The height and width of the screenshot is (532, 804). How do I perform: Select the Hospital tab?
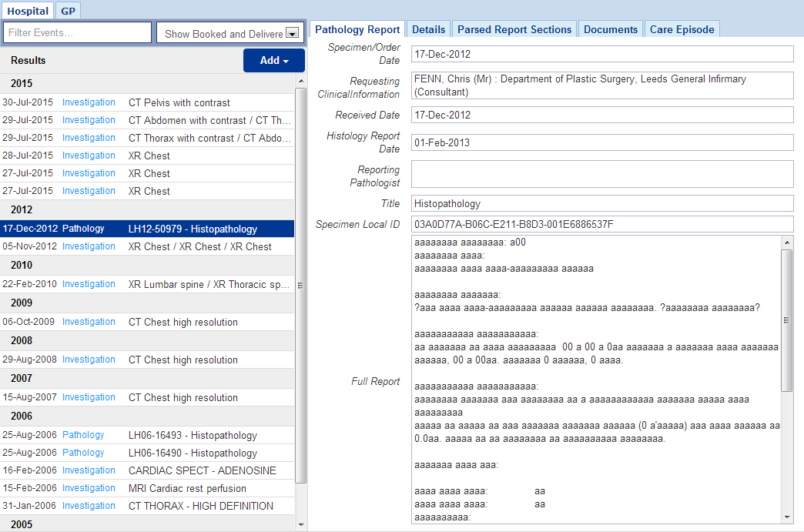pyautogui.click(x=28, y=11)
